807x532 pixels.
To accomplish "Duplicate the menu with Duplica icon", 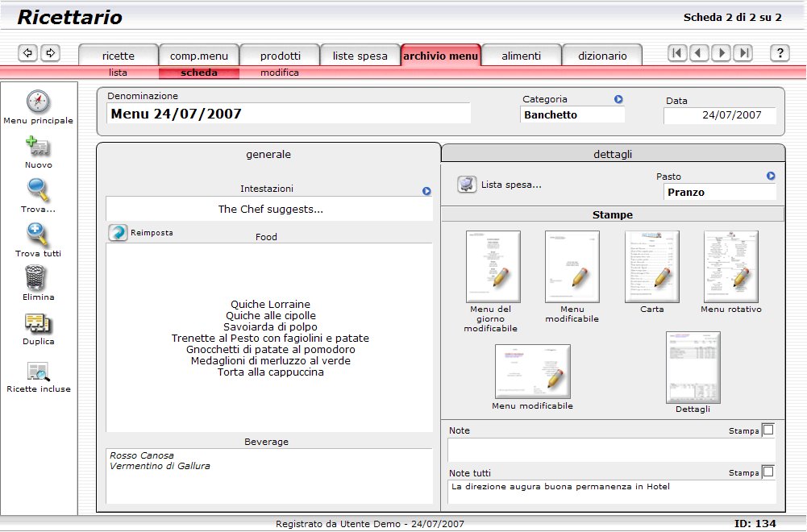I will click(x=38, y=323).
